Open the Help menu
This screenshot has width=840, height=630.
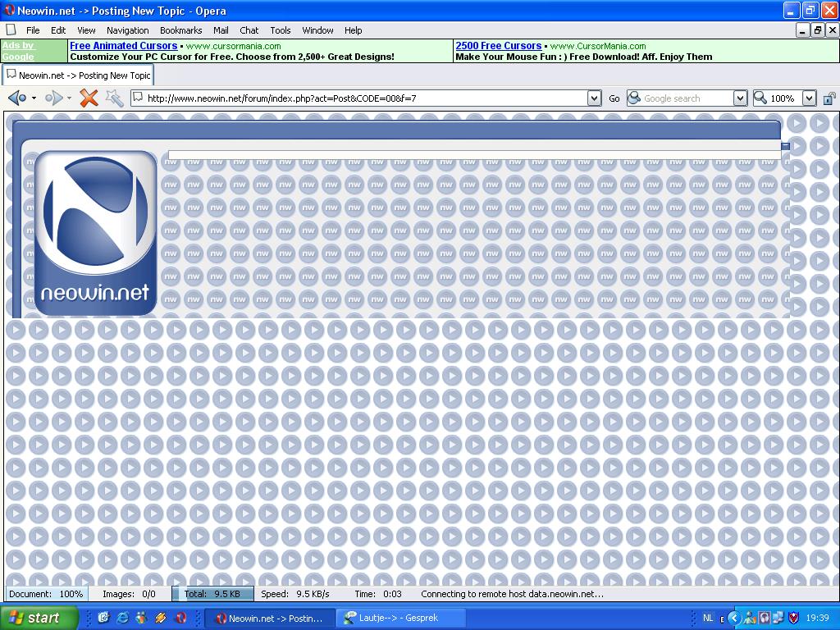[x=353, y=30]
